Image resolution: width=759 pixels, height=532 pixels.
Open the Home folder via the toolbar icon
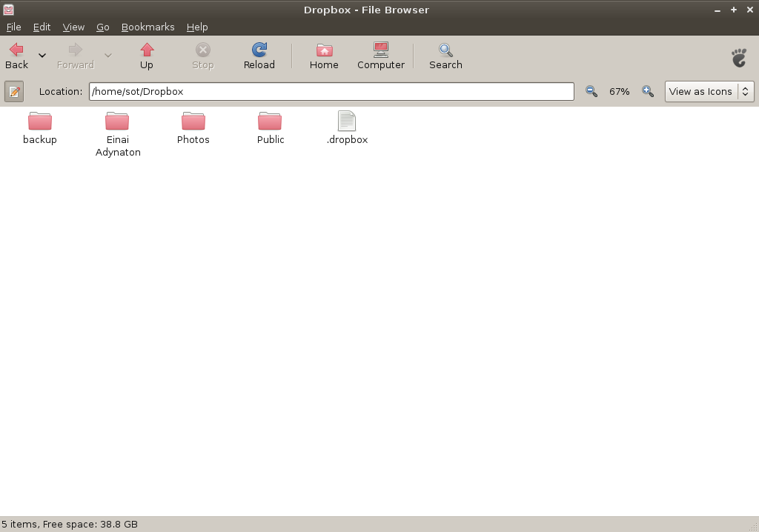[x=324, y=56]
